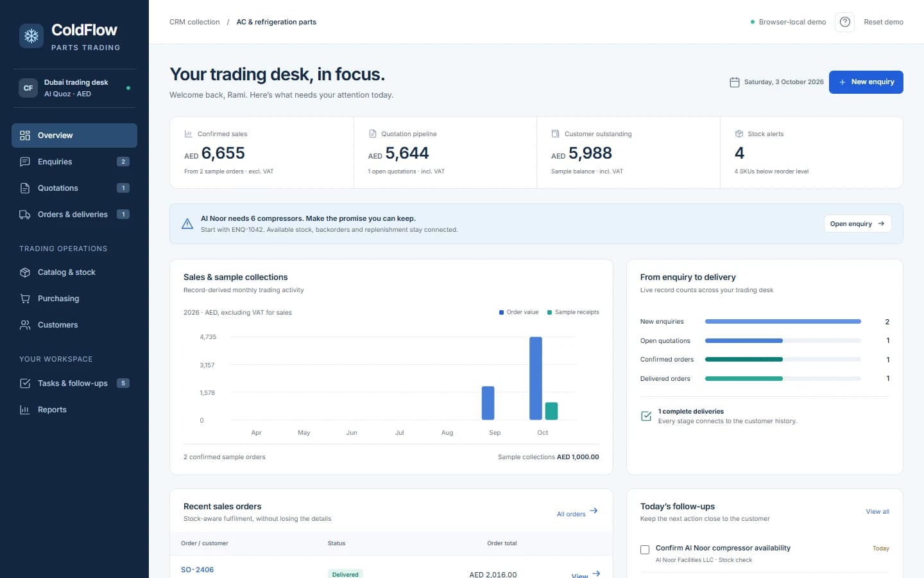
Task: Click the Sample receipts legend marker
Action: coord(549,312)
